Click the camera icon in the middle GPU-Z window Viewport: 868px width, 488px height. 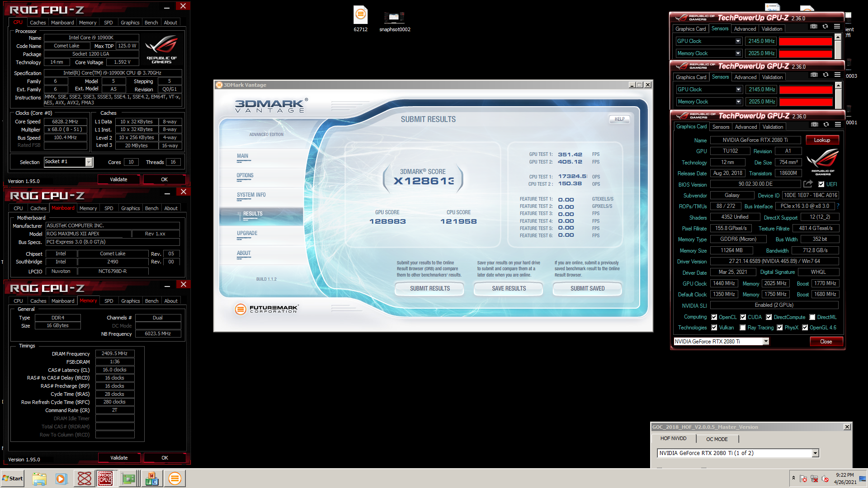click(x=814, y=75)
